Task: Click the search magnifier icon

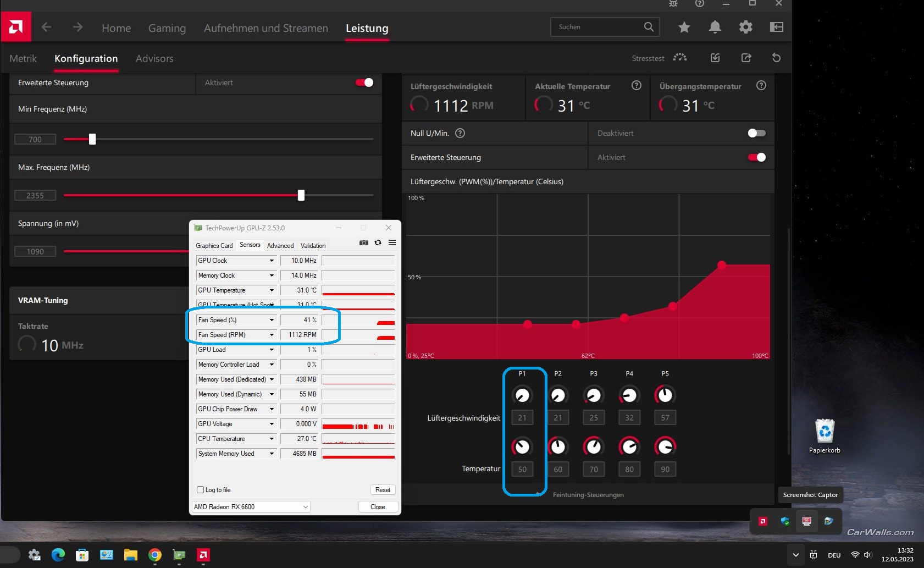Action: (649, 26)
